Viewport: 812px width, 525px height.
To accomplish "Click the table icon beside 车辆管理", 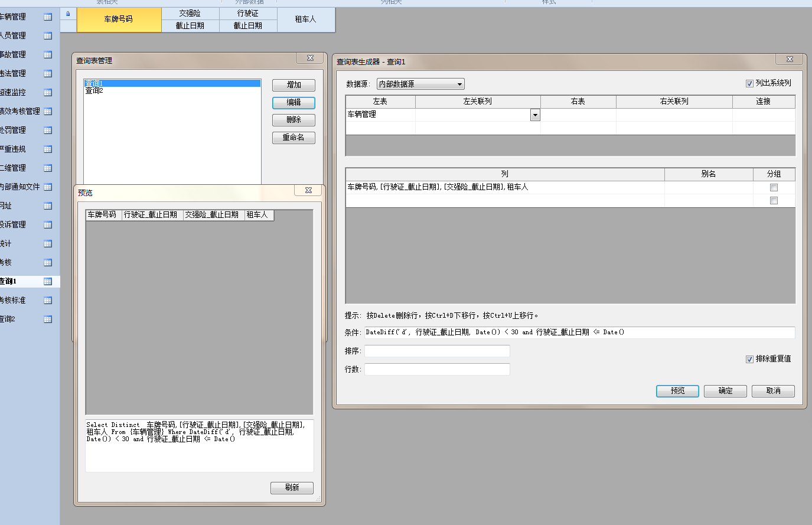I will point(48,17).
